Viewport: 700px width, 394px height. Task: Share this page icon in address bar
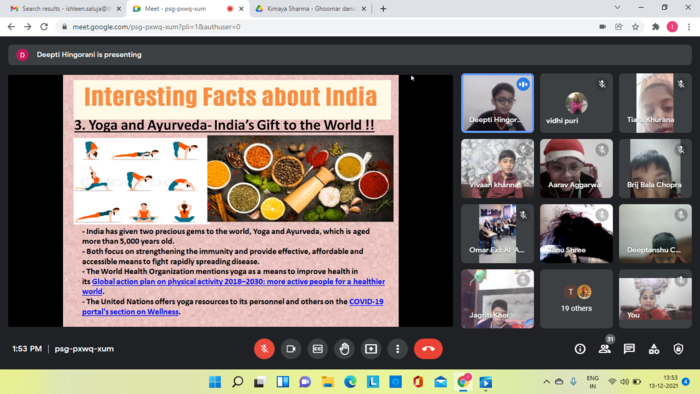point(619,27)
